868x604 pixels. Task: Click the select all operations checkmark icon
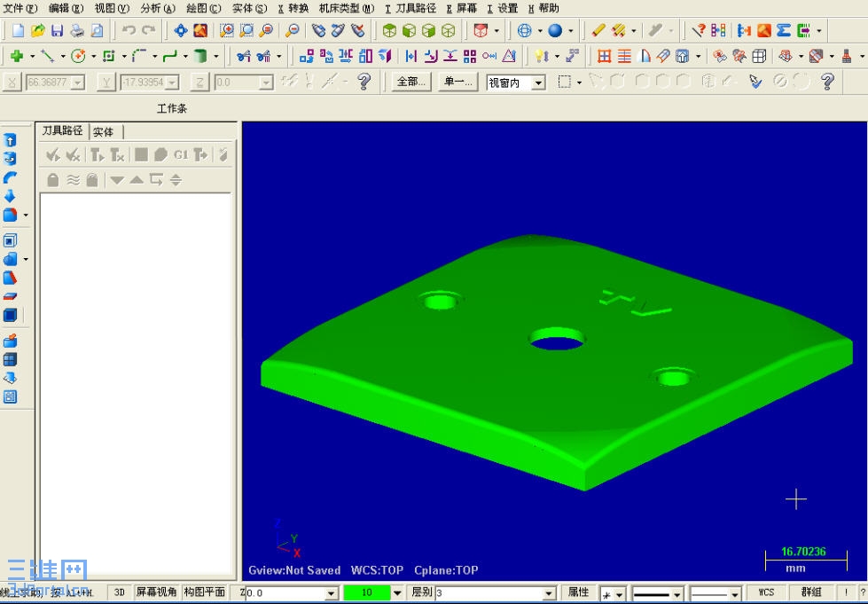[x=53, y=155]
